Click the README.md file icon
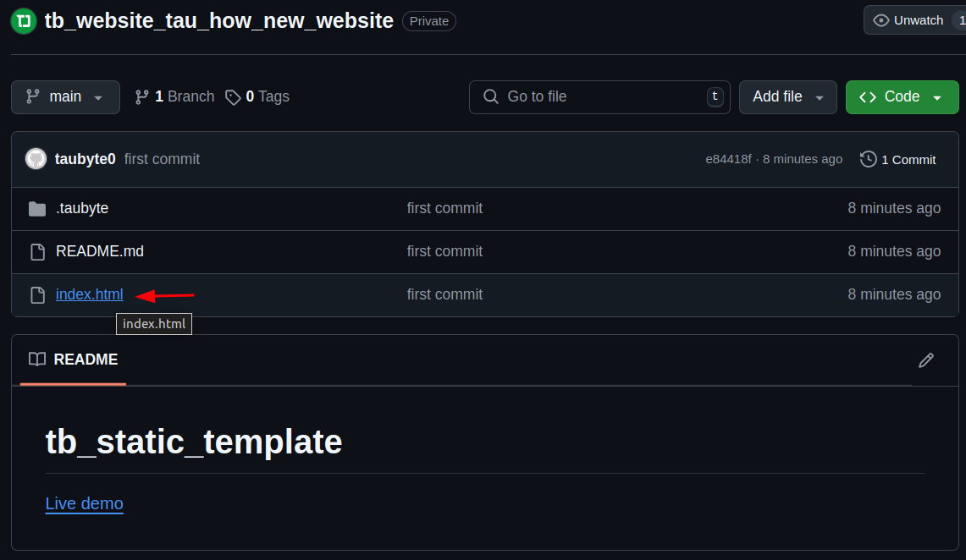Image resolution: width=966 pixels, height=560 pixels. click(37, 252)
